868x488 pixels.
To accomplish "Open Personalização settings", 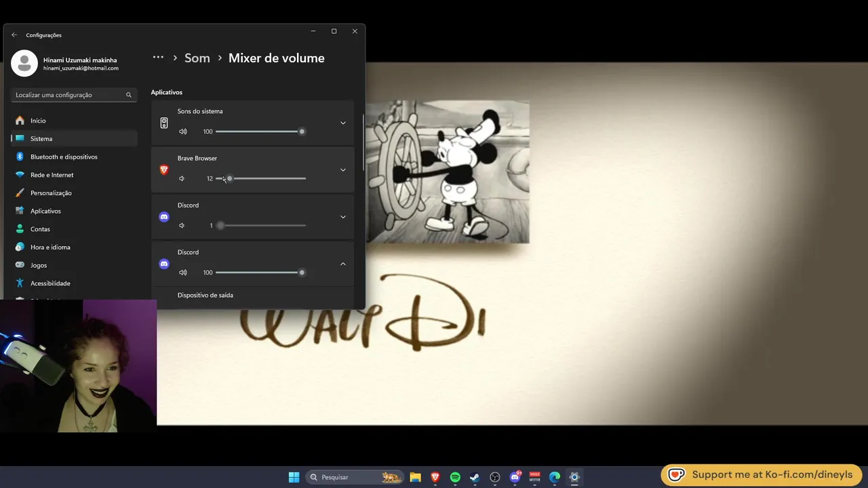I will 74,192.
